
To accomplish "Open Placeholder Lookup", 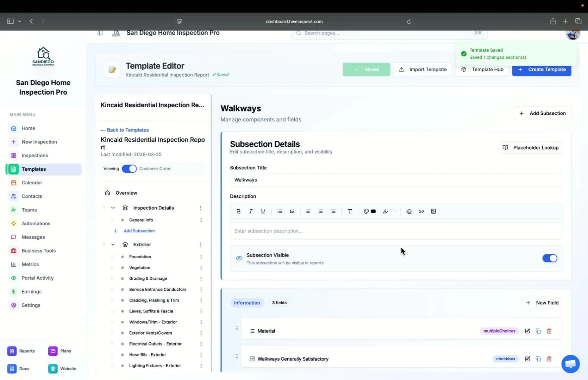I will pyautogui.click(x=531, y=148).
